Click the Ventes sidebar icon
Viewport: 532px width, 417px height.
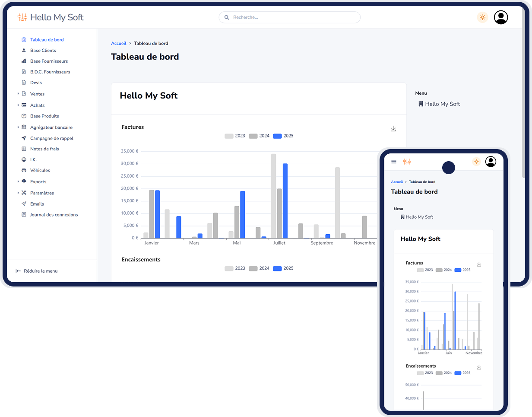coord(24,94)
